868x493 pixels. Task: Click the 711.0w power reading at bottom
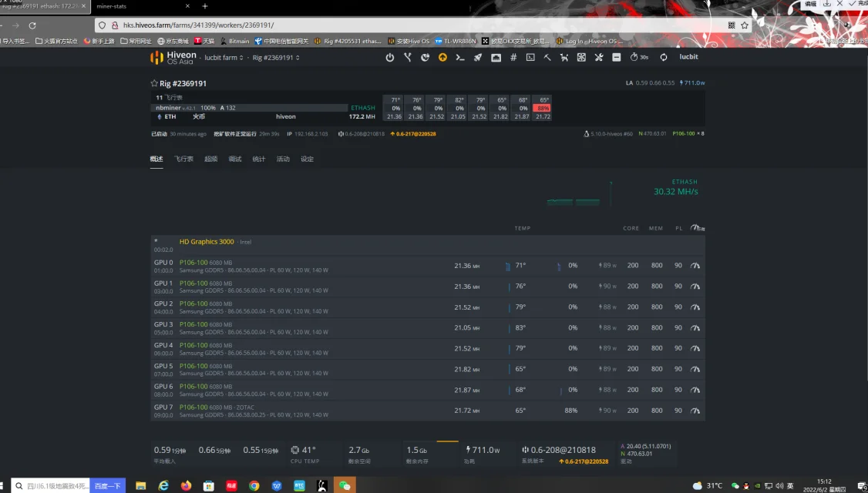[x=483, y=451]
